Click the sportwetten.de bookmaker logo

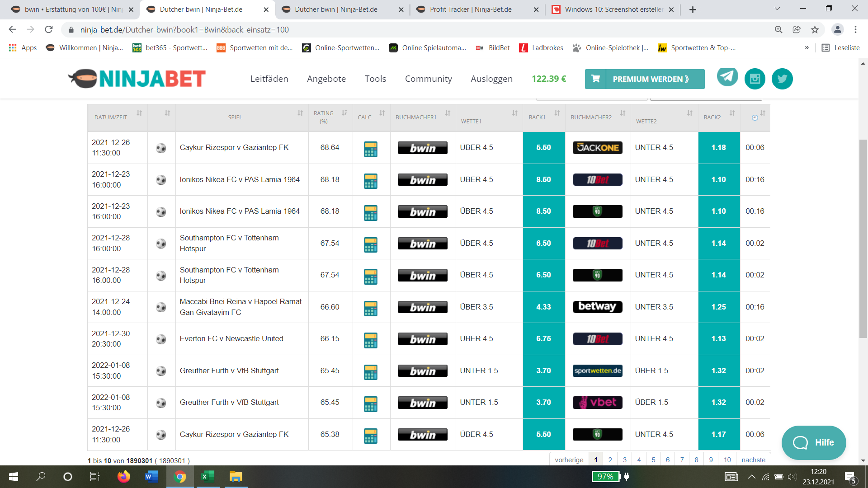coord(597,371)
